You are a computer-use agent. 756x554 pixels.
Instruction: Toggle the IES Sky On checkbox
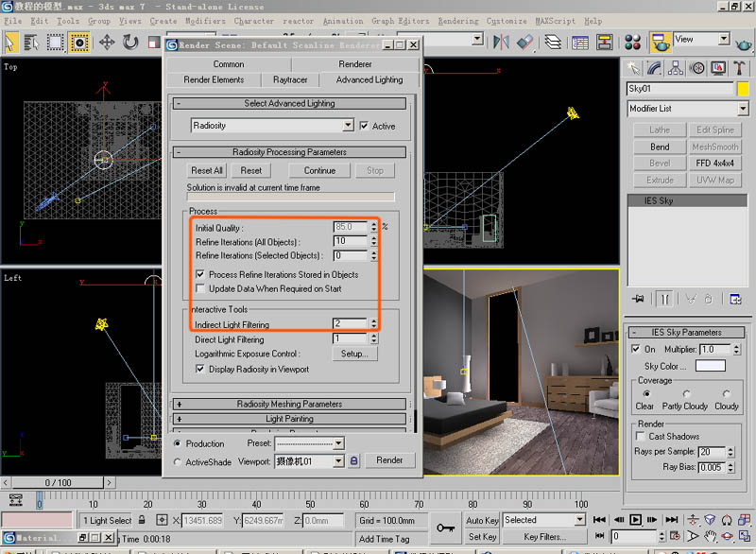point(636,349)
